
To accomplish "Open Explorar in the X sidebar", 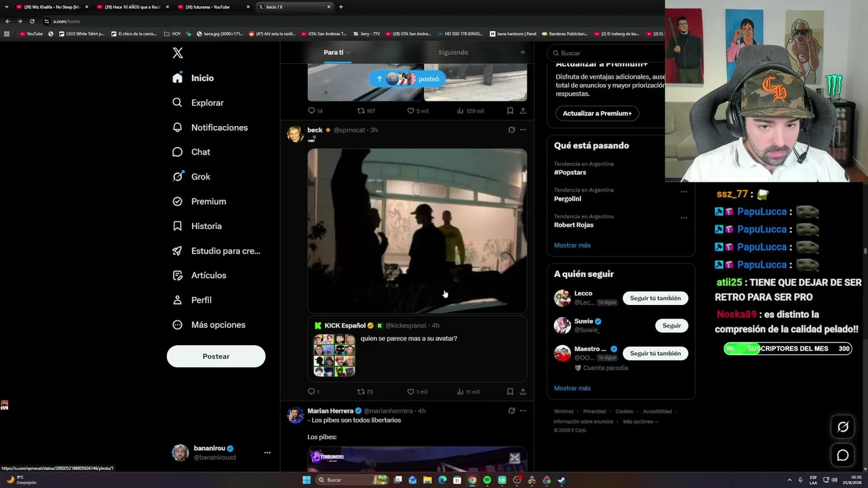I will pyautogui.click(x=198, y=103).
